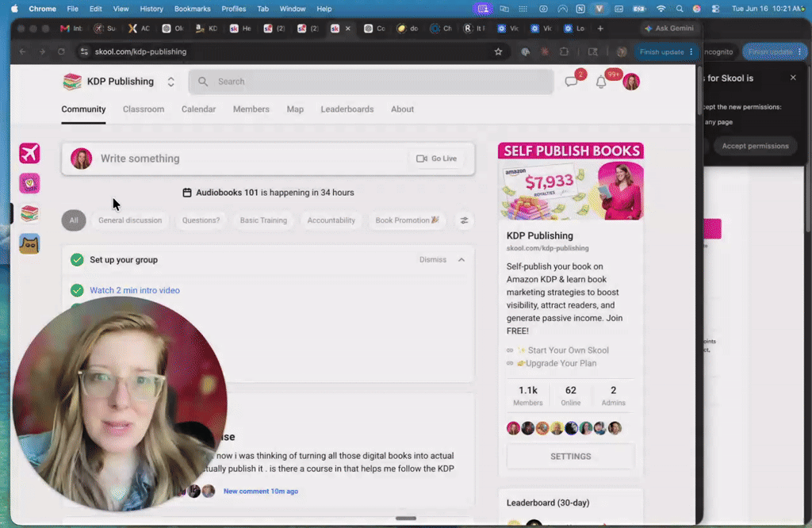Open the 2 Admins stat
Image resolution: width=812 pixels, height=528 pixels.
[x=613, y=396]
